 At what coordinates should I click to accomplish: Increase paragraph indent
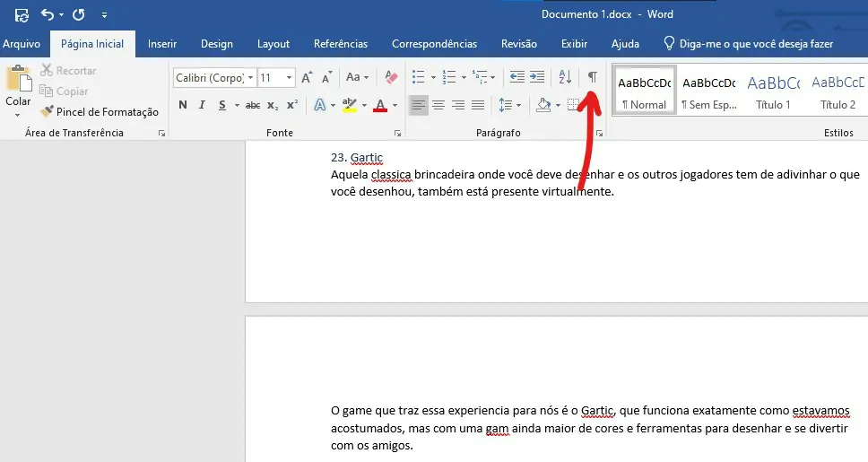537,77
